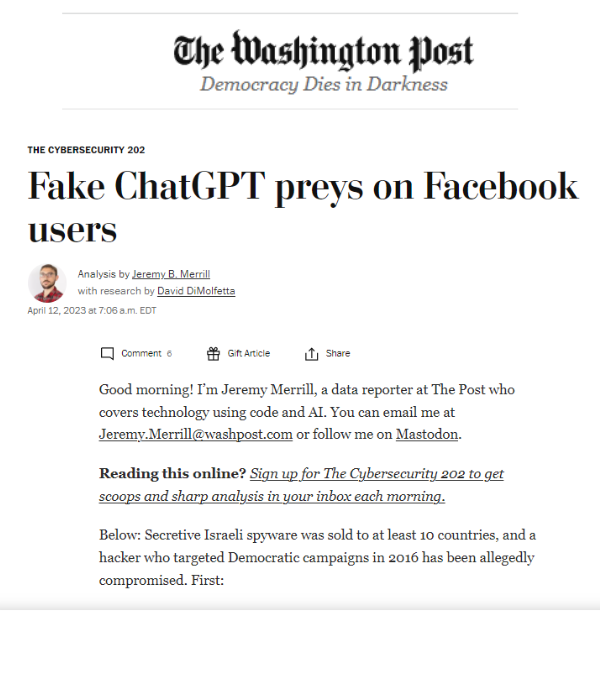This screenshot has width=600, height=700.
Task: Click the gift box icon
Action: tap(213, 354)
